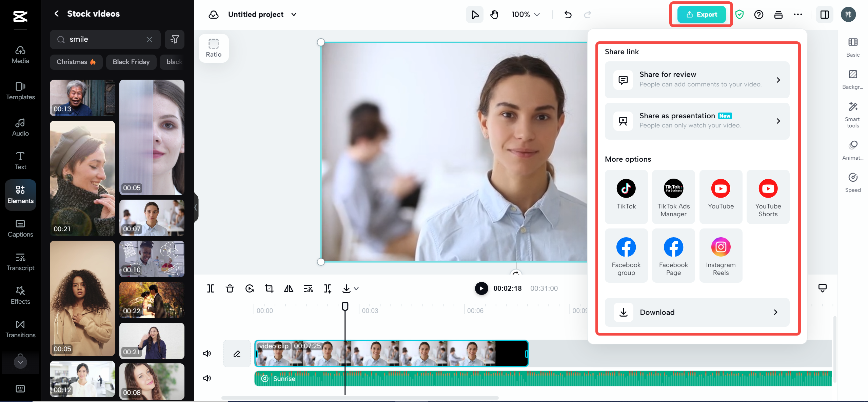Click the Export button
The height and width of the screenshot is (402, 868).
pos(702,15)
